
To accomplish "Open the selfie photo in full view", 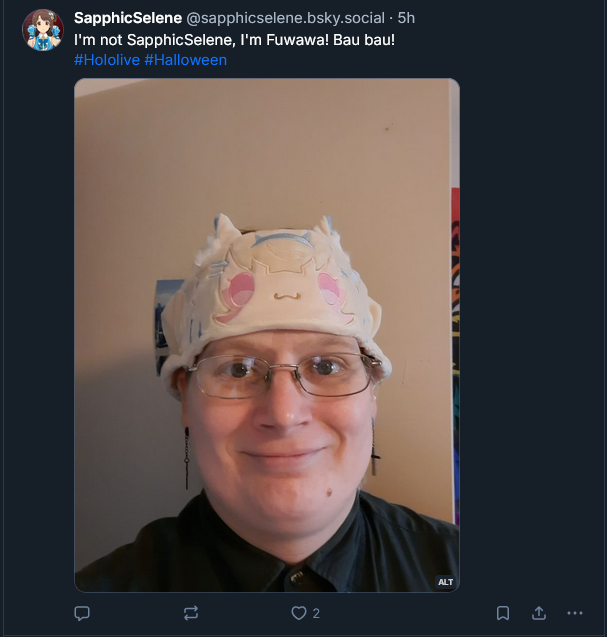I will (x=267, y=335).
